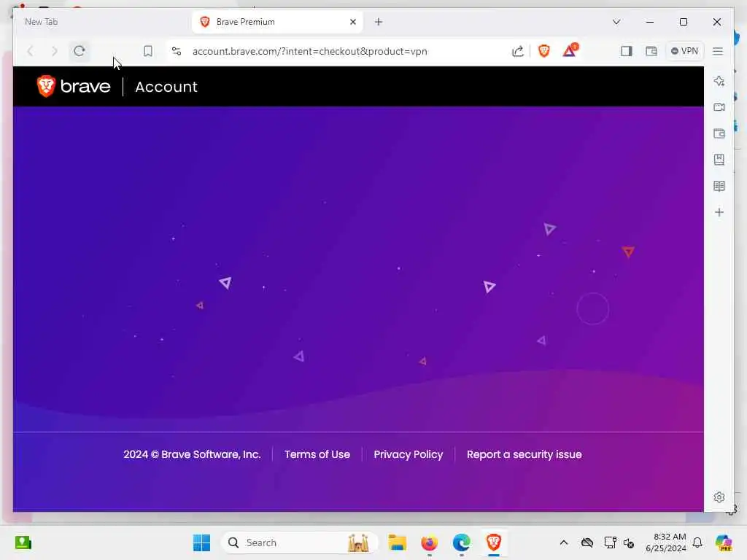Go forward with the forward arrow

click(x=54, y=51)
